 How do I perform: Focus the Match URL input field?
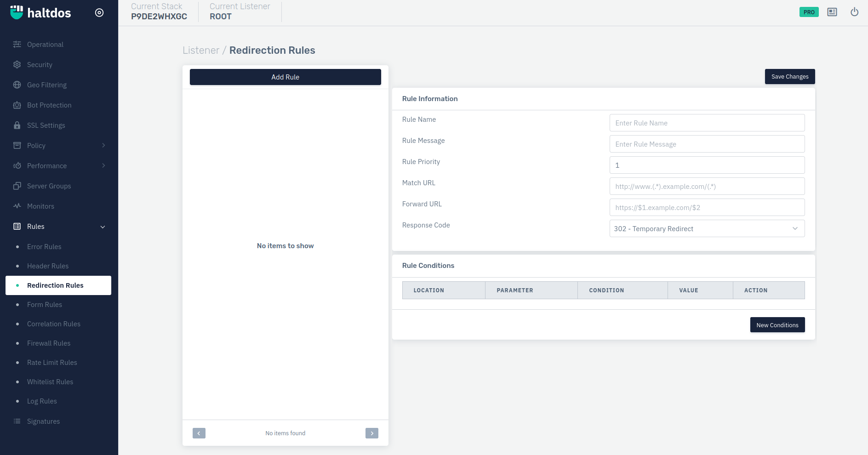707,186
